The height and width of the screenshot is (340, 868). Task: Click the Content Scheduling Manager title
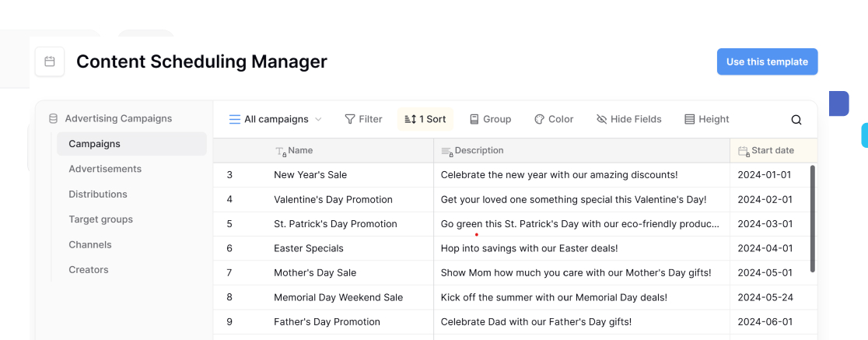click(x=201, y=61)
